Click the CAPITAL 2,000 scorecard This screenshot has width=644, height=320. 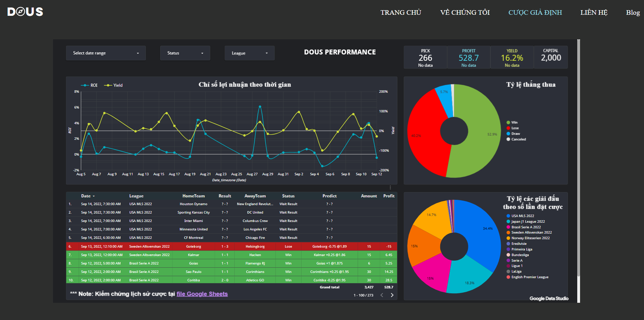pyautogui.click(x=551, y=58)
